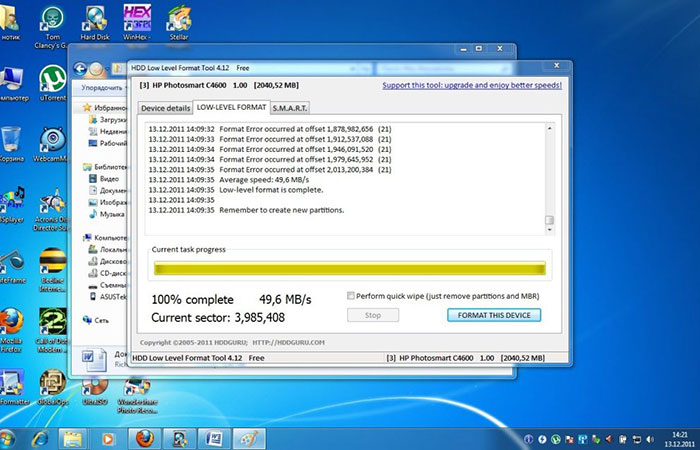700x450 pixels.
Task: Launch the UltraISO desktop shortcut
Action: 95,391
